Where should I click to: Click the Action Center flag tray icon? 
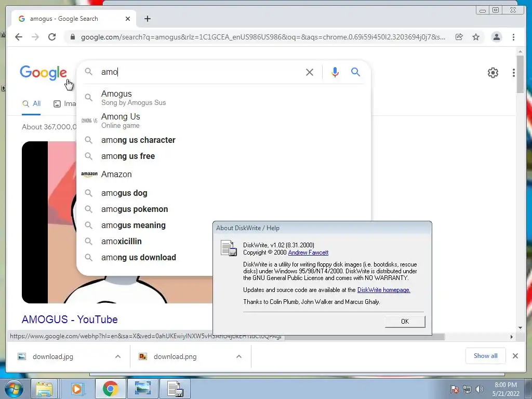coord(455,390)
